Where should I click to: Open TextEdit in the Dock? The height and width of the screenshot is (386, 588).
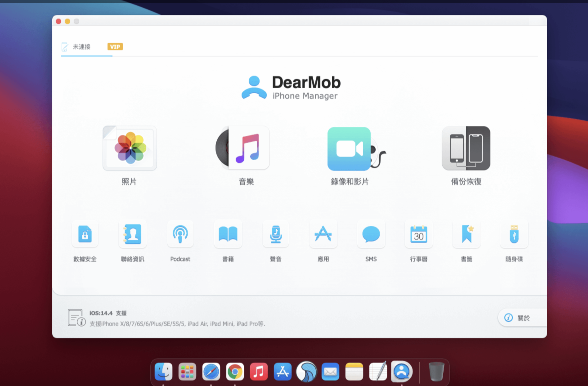(x=378, y=371)
